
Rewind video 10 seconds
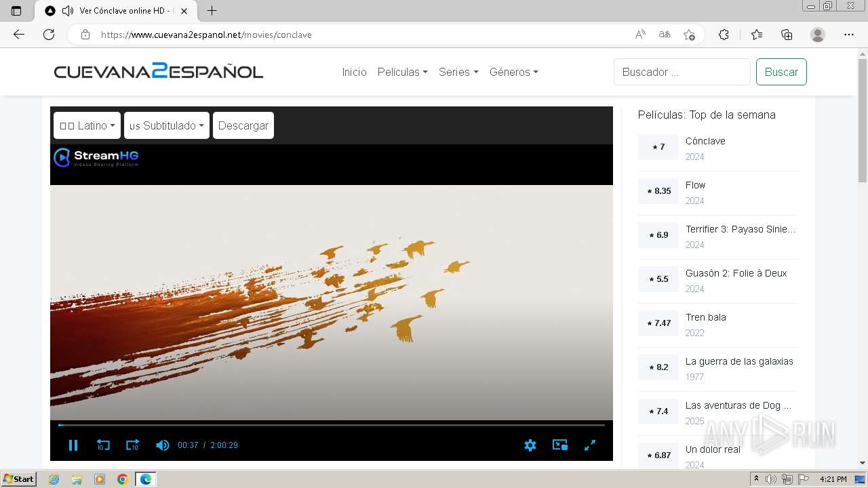coord(103,445)
